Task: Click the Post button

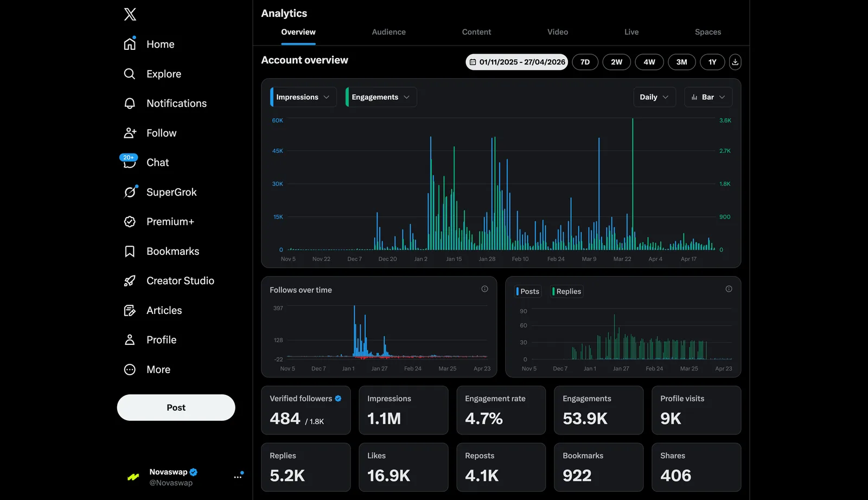Action: pyautogui.click(x=176, y=407)
